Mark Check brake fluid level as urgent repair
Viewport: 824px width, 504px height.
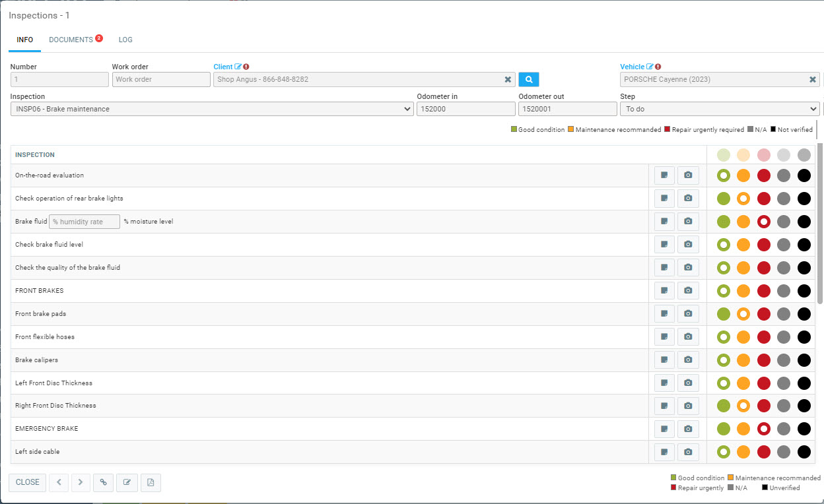[x=764, y=245]
